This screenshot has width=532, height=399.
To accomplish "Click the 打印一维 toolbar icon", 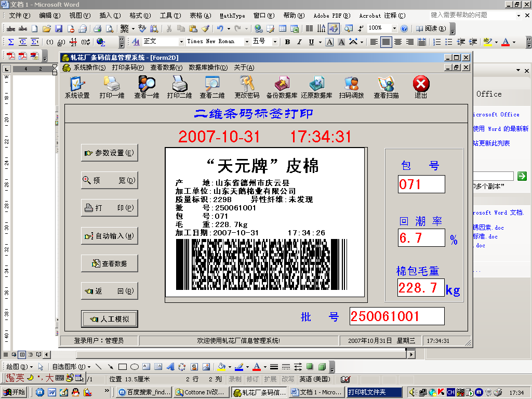I will coord(112,87).
